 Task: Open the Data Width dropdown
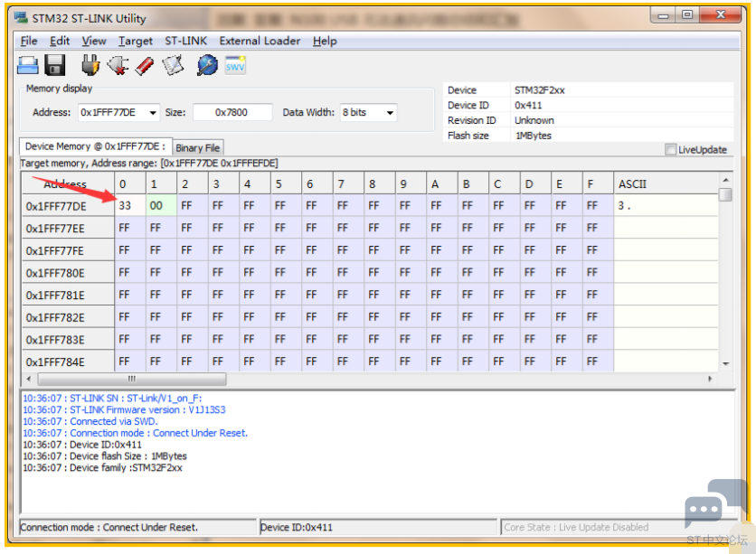(390, 113)
